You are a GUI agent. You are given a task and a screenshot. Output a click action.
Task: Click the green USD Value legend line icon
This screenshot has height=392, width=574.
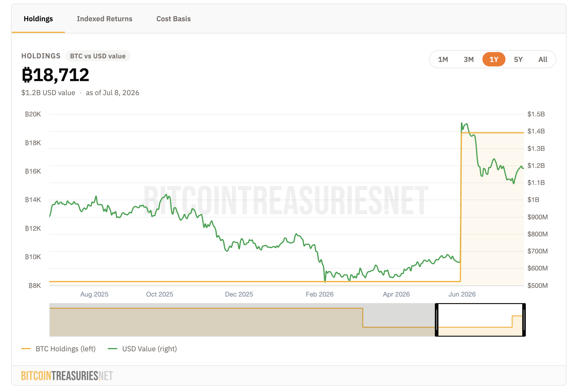coord(113,349)
